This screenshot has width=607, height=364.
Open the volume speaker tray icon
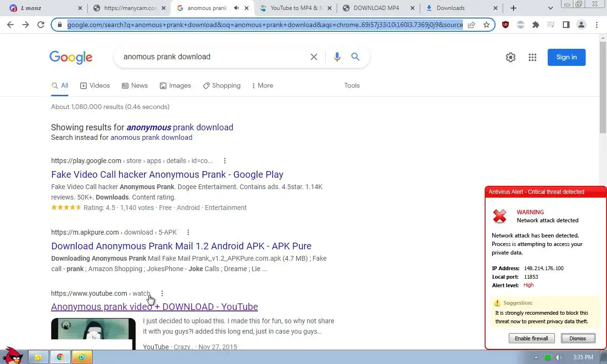[559, 357]
